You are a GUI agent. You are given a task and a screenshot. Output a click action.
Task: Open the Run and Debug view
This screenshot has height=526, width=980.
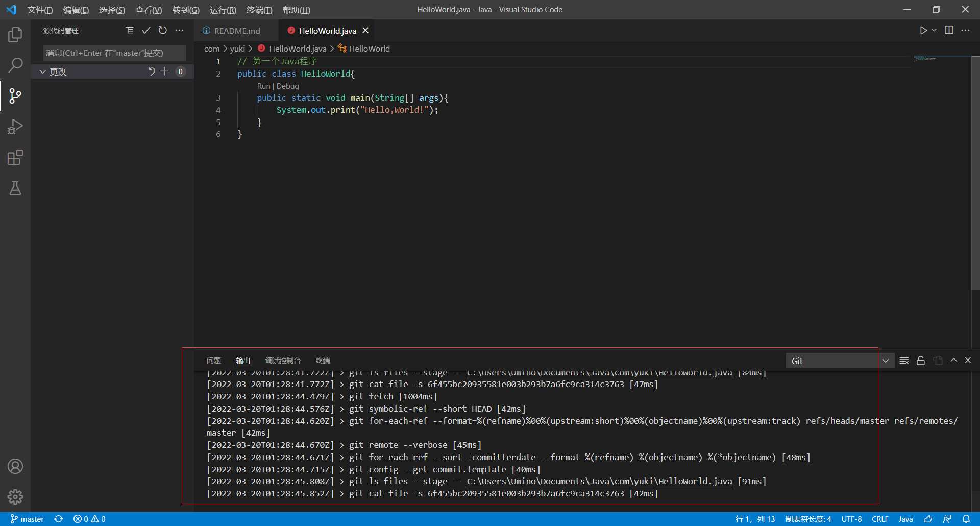tap(15, 127)
